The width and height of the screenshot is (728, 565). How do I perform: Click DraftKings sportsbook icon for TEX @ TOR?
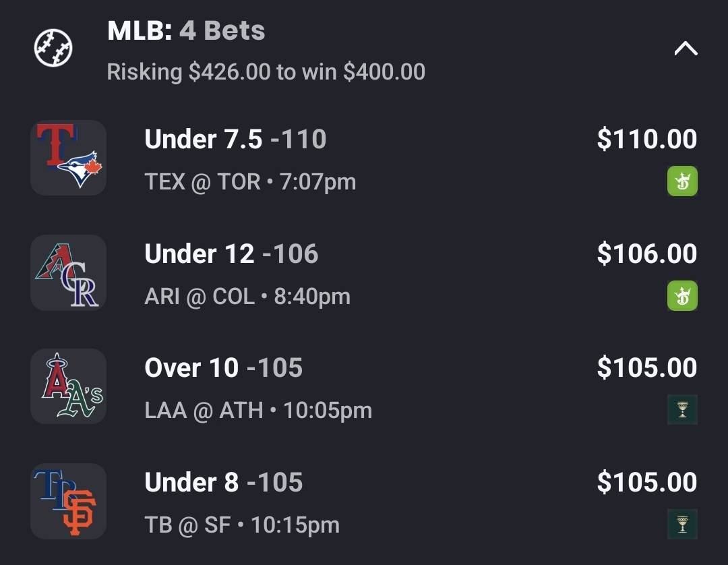point(682,181)
